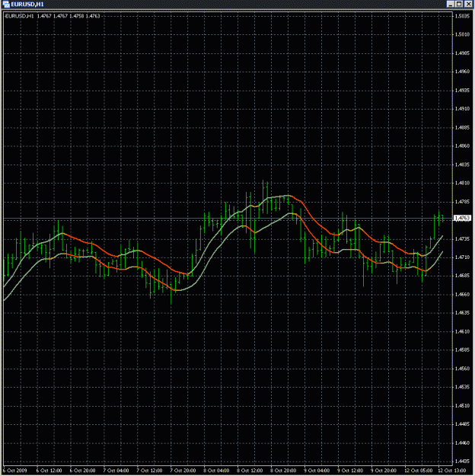Click the 1.4585 price axis label
The height and width of the screenshot is (476, 475).
462,350
